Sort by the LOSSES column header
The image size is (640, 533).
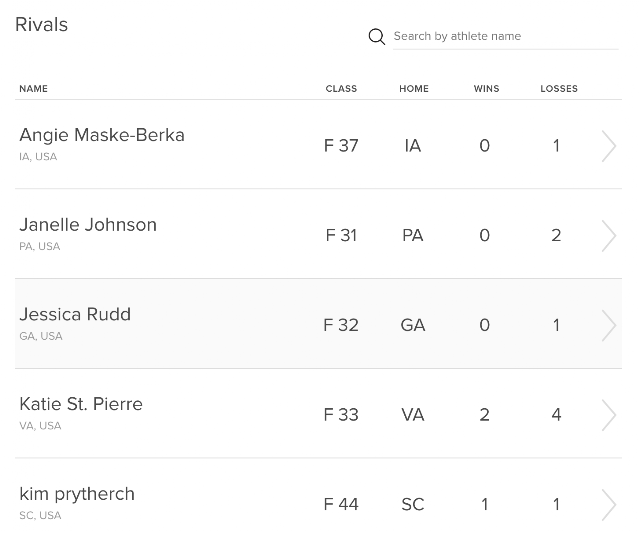[x=559, y=89]
